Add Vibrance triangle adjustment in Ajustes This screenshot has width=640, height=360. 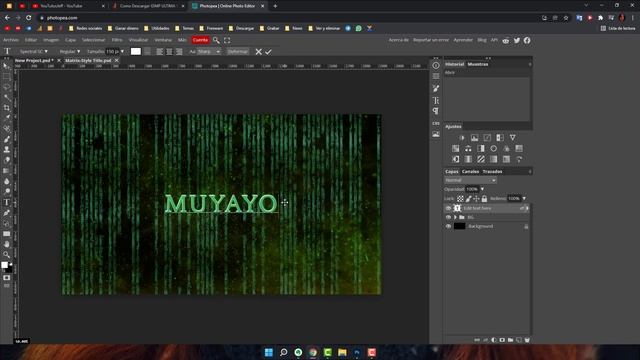click(x=512, y=138)
